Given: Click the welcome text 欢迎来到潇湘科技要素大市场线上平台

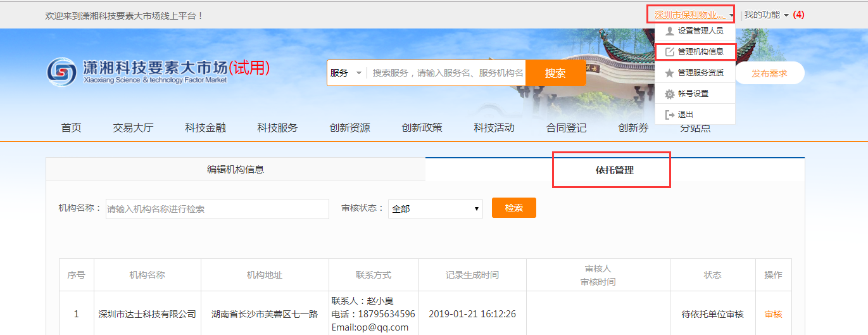Looking at the screenshot, I should click(x=124, y=15).
